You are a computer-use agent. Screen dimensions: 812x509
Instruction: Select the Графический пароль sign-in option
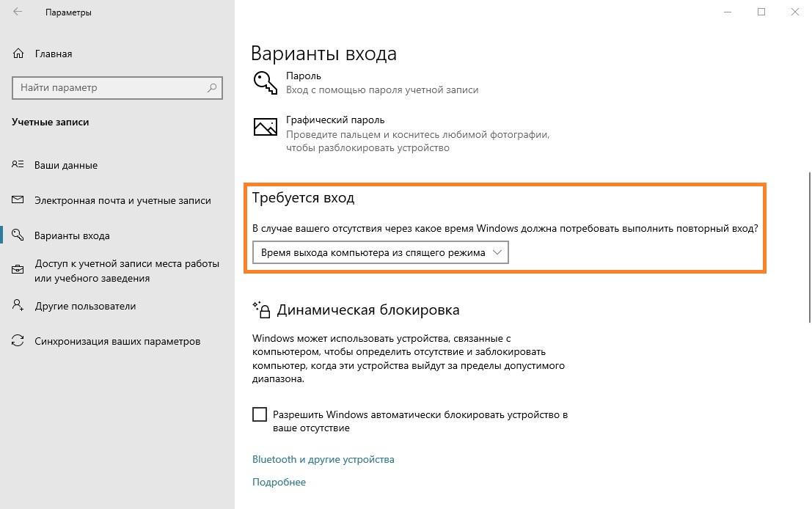401,133
